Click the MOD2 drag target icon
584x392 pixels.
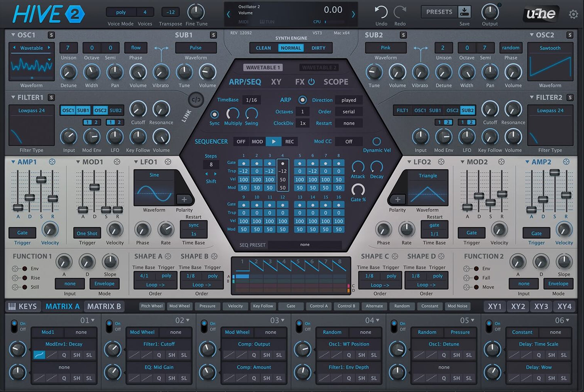coord(501,162)
